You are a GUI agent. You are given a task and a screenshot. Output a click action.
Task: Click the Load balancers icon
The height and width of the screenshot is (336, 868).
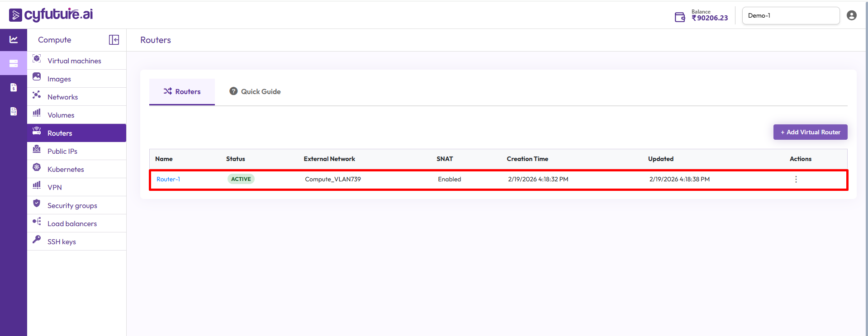[x=37, y=221]
